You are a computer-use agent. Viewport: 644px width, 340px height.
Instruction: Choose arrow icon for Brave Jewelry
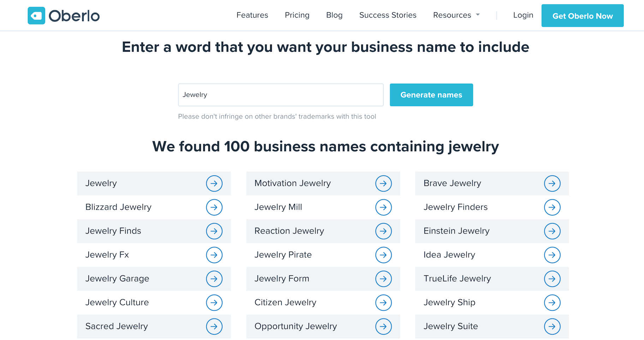coord(552,183)
